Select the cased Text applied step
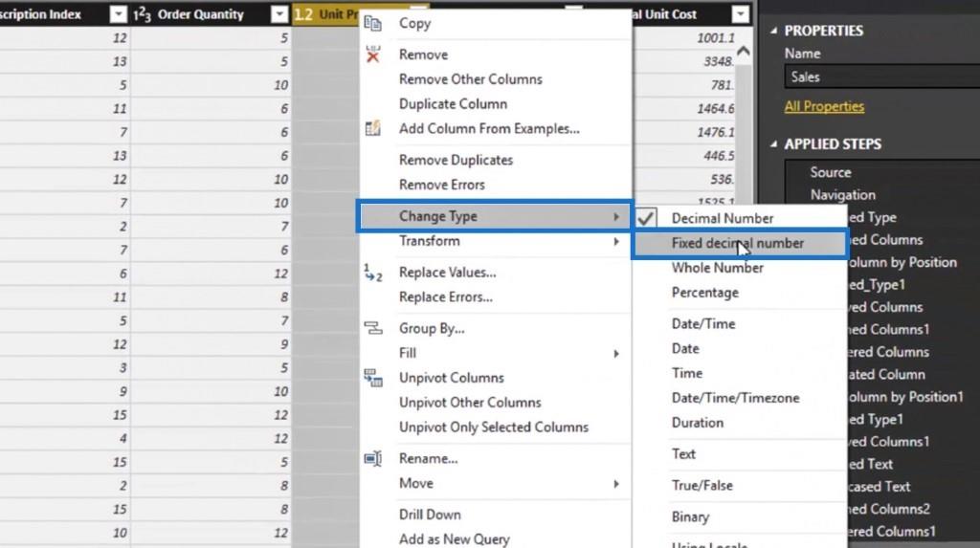This screenshot has height=548, width=980. pyautogui.click(x=879, y=486)
